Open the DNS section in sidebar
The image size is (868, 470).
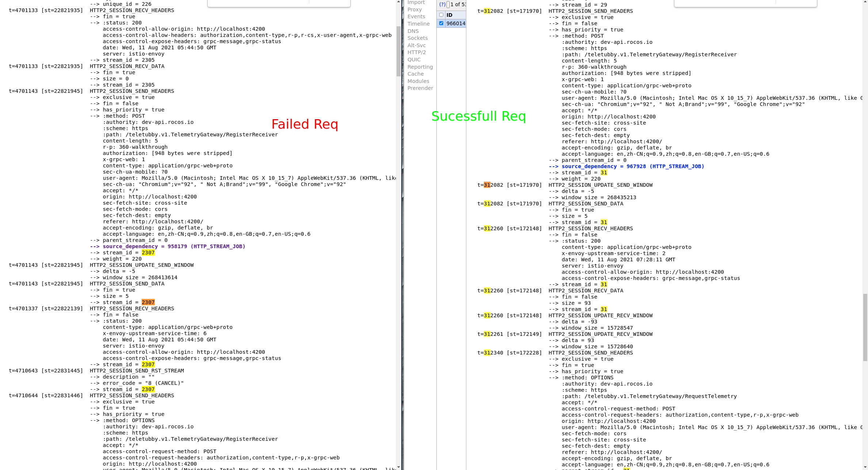tap(413, 31)
